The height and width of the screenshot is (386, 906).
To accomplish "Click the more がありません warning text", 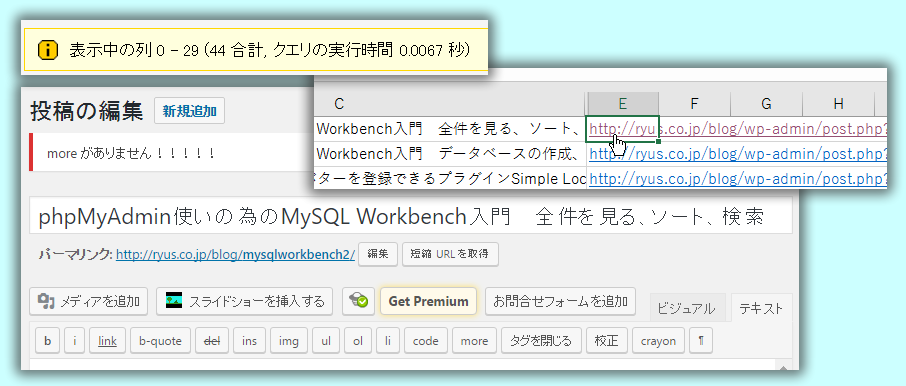I will pyautogui.click(x=131, y=154).
